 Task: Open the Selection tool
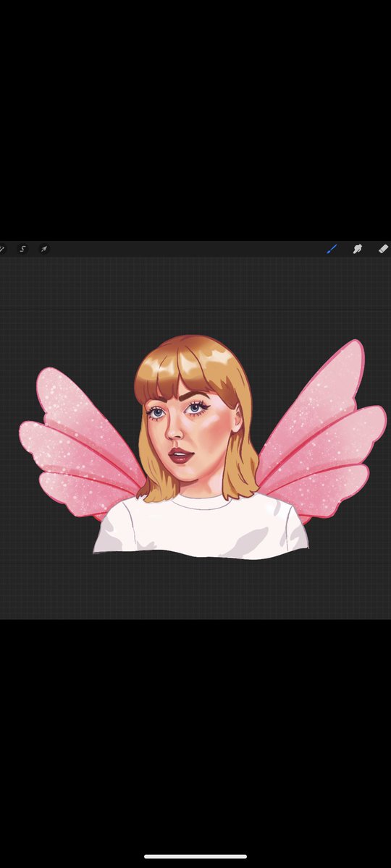coord(22,249)
